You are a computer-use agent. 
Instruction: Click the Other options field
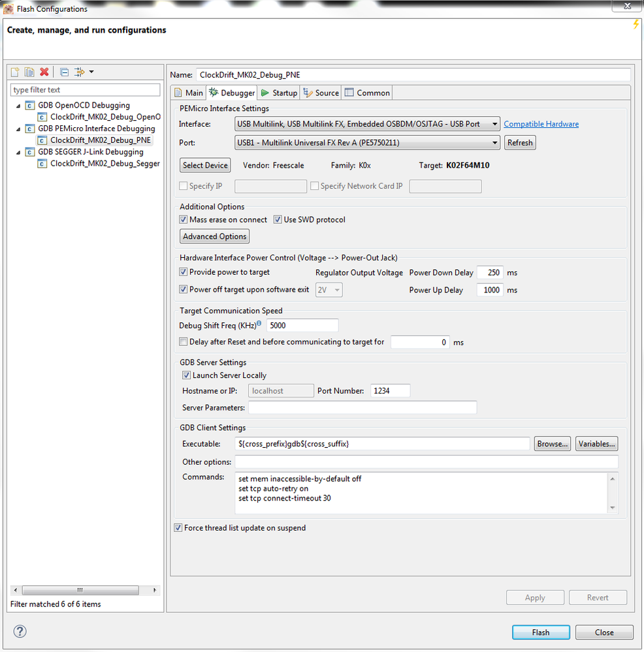pyautogui.click(x=427, y=461)
